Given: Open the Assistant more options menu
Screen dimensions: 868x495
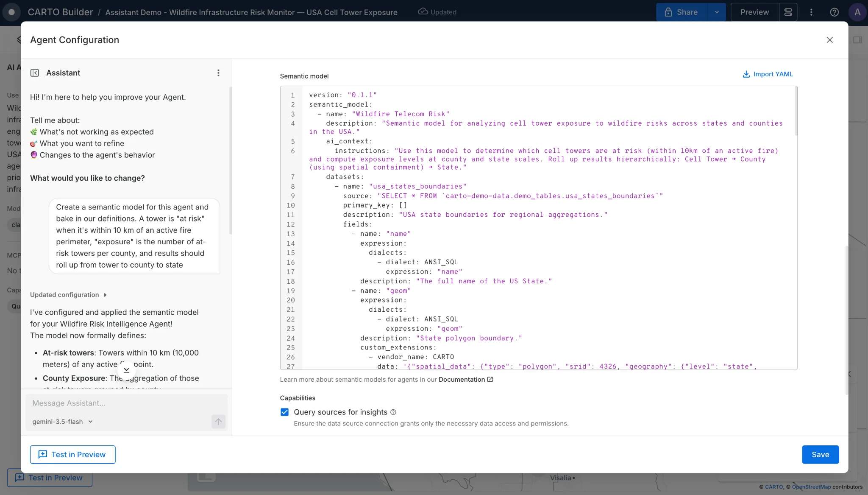Looking at the screenshot, I should (218, 73).
